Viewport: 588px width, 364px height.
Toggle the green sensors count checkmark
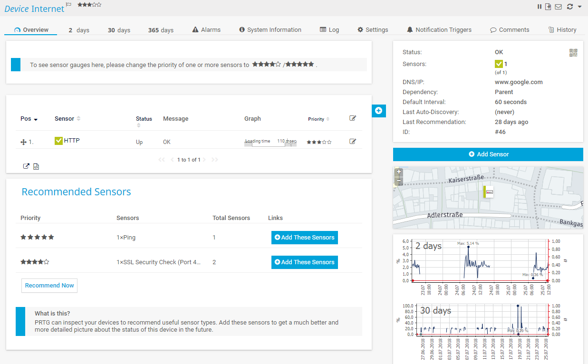tap(499, 64)
